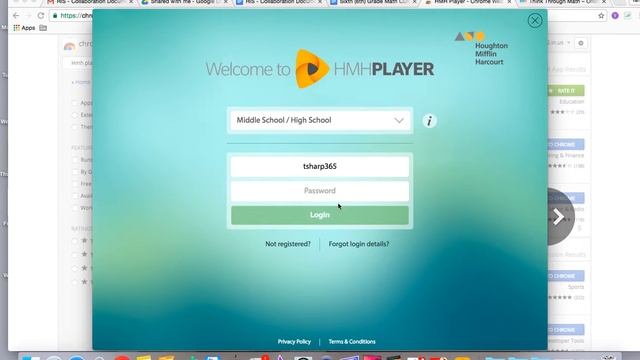Close the HMH Player login dialog

[x=535, y=20]
